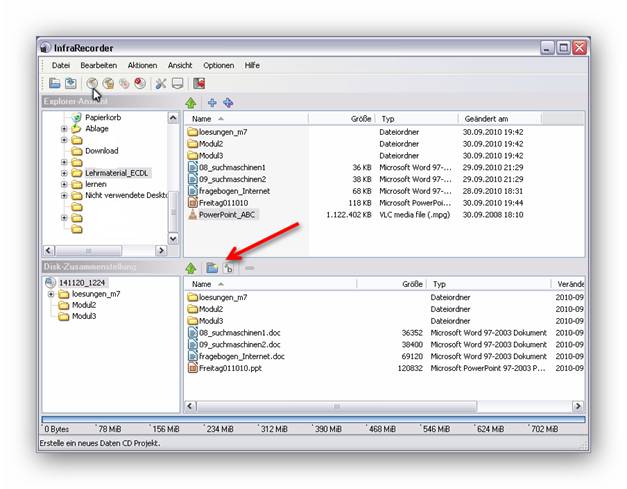Sort upper file list by Größe column

click(x=342, y=119)
